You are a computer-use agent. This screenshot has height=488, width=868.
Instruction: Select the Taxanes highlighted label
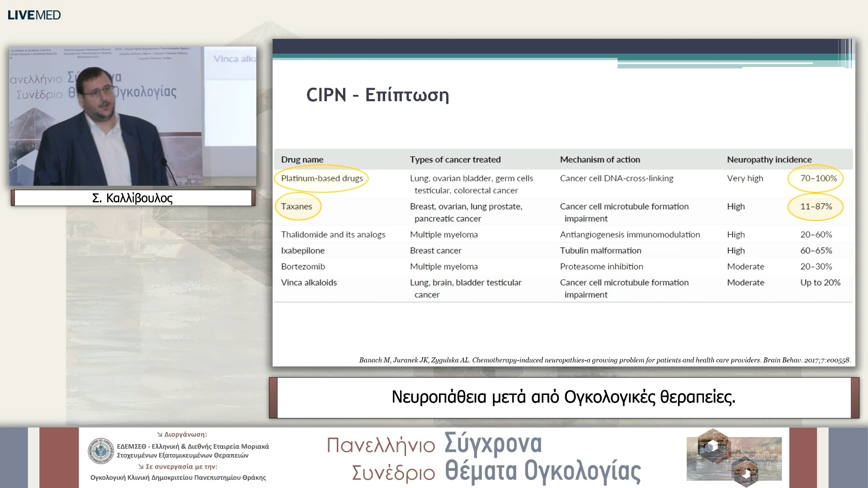(x=298, y=206)
